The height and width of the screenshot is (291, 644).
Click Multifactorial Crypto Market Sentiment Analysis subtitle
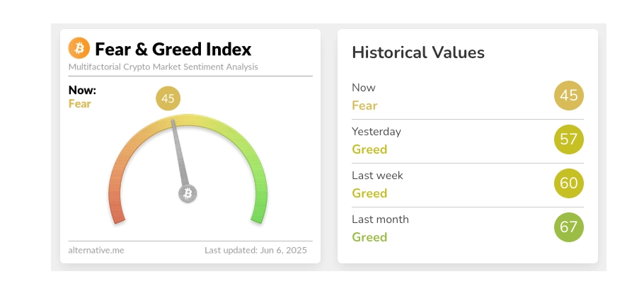pyautogui.click(x=163, y=67)
